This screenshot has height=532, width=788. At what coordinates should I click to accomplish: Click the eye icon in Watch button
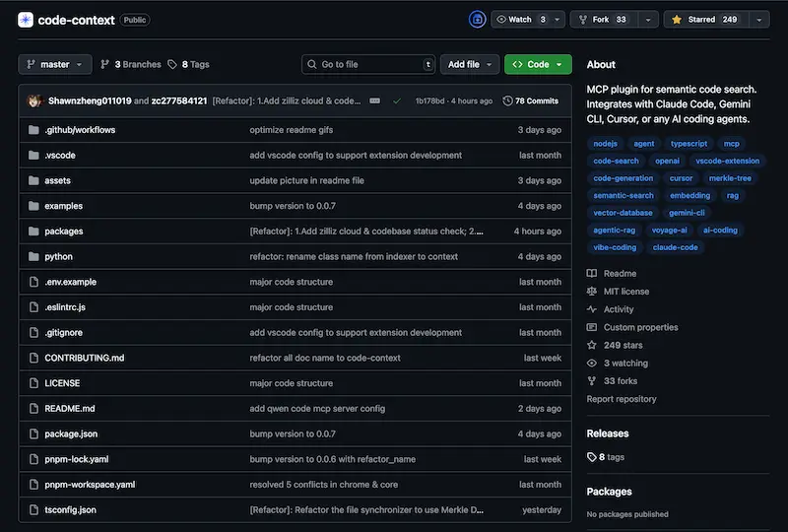pyautogui.click(x=501, y=20)
